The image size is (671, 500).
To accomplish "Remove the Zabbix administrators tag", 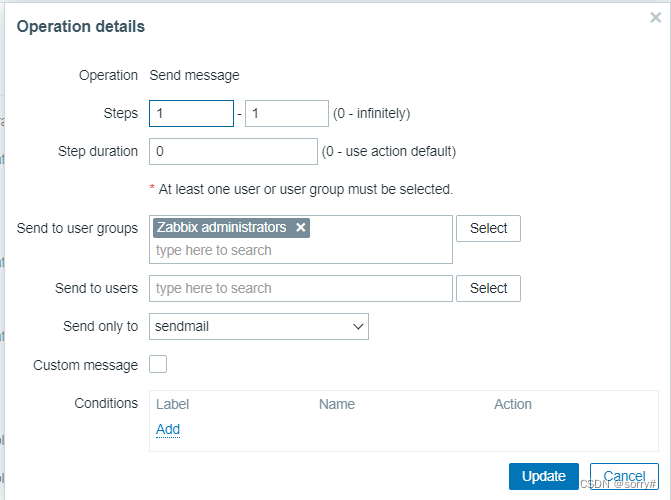I will [301, 227].
